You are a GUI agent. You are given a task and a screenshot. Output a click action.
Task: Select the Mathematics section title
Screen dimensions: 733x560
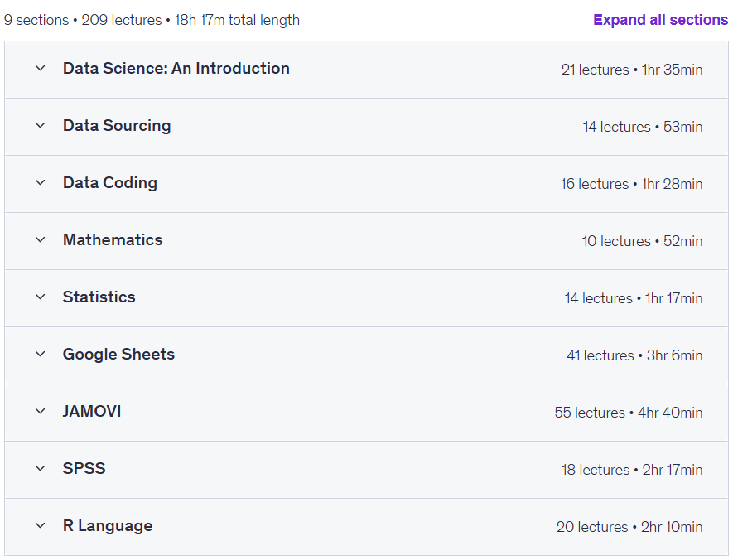point(113,239)
